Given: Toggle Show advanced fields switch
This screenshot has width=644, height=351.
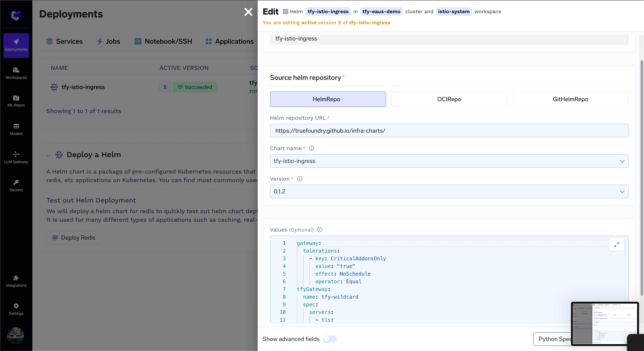Looking at the screenshot, I should pyautogui.click(x=330, y=339).
